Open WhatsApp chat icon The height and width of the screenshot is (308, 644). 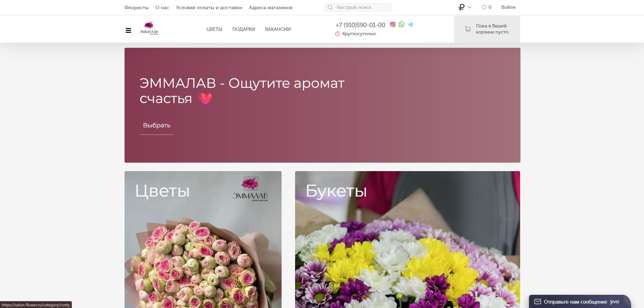click(x=401, y=24)
